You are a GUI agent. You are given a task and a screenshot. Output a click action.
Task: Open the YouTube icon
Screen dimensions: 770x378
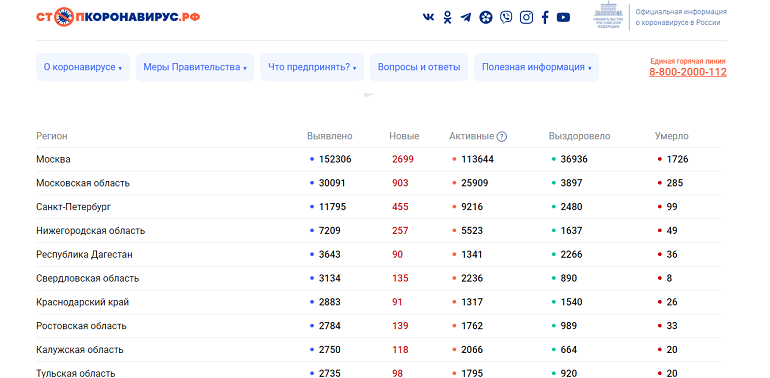(x=563, y=17)
